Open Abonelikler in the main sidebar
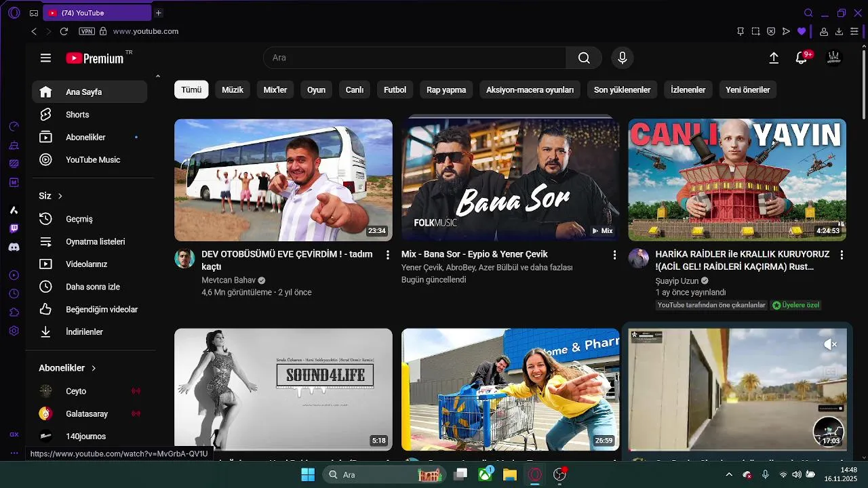The width and height of the screenshot is (868, 488). click(x=90, y=137)
